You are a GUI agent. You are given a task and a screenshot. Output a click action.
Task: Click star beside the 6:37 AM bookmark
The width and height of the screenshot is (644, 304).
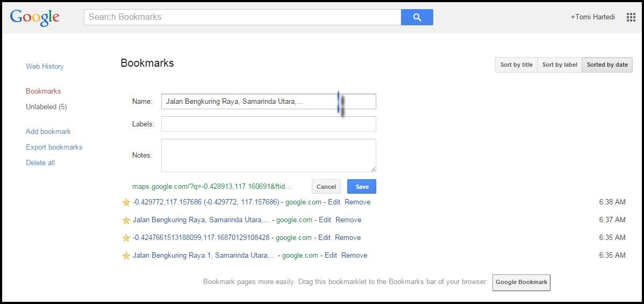point(126,220)
